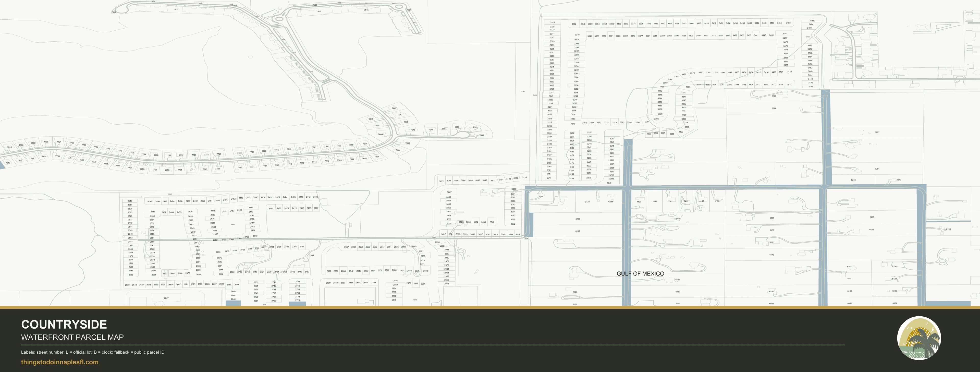
Task: Select parcel 6192 on the map
Action: pos(578,232)
